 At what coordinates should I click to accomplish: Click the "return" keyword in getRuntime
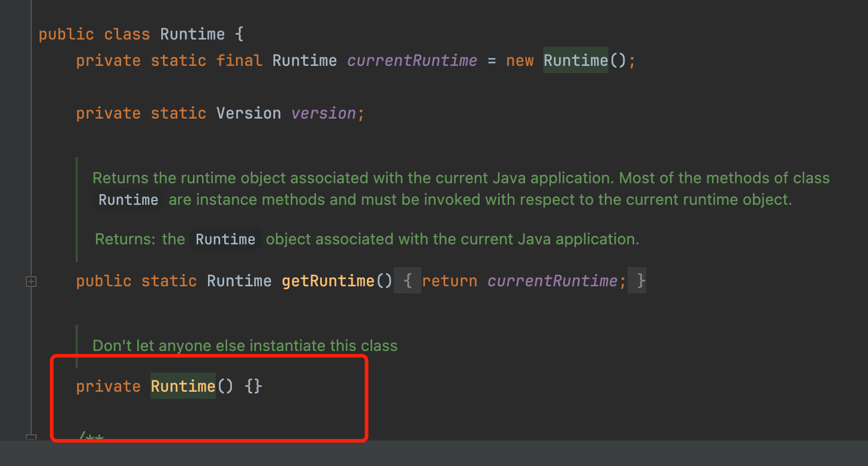tap(450, 281)
